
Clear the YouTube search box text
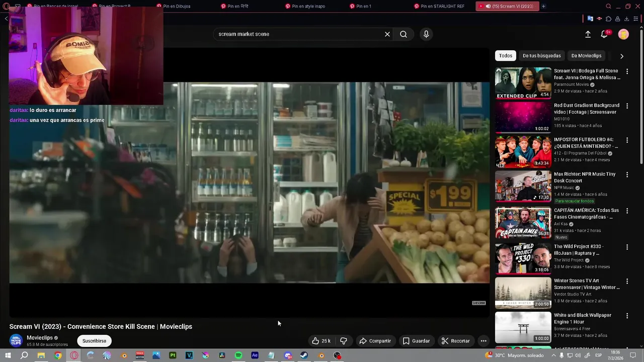(387, 34)
